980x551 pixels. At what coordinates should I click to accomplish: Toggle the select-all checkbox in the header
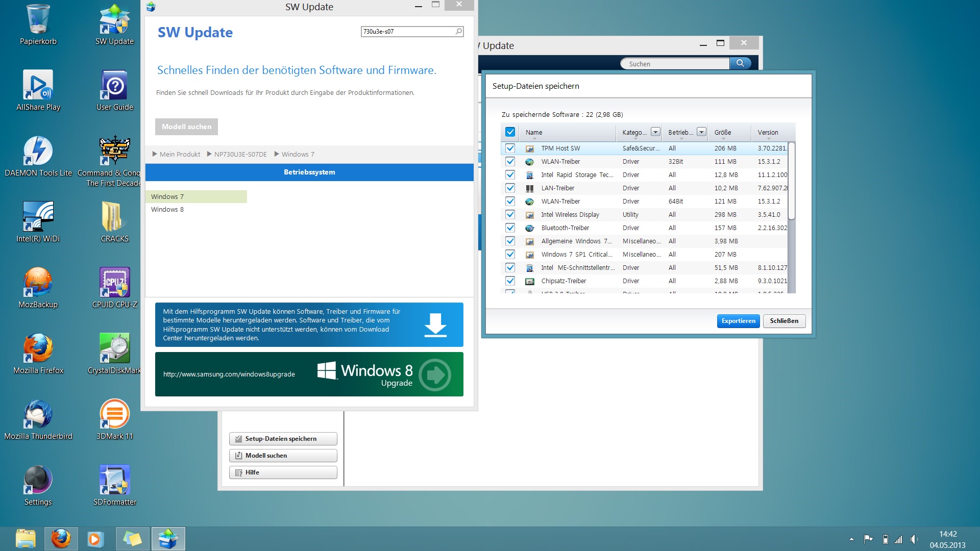(510, 132)
